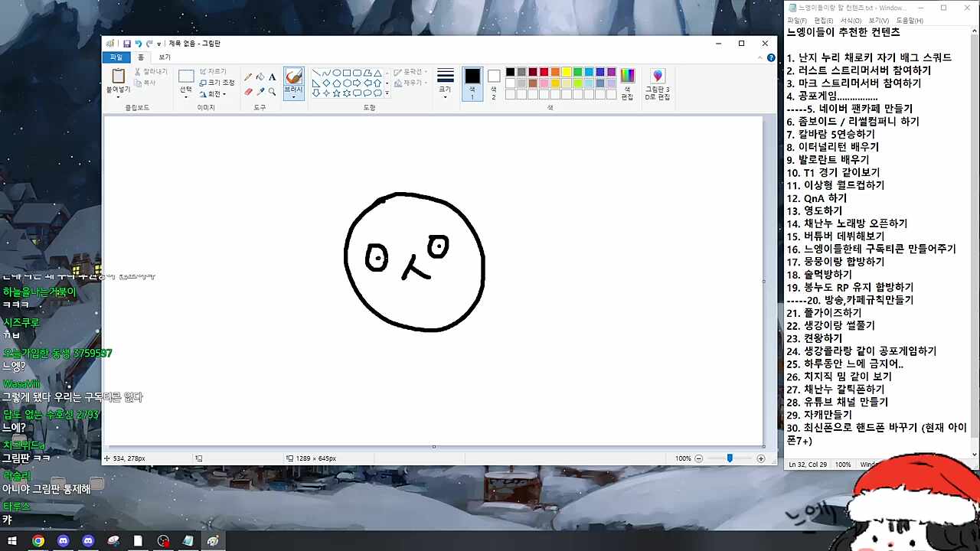Click the Redo arrow in Paint's title bar
The width and height of the screenshot is (980, 551).
point(150,44)
